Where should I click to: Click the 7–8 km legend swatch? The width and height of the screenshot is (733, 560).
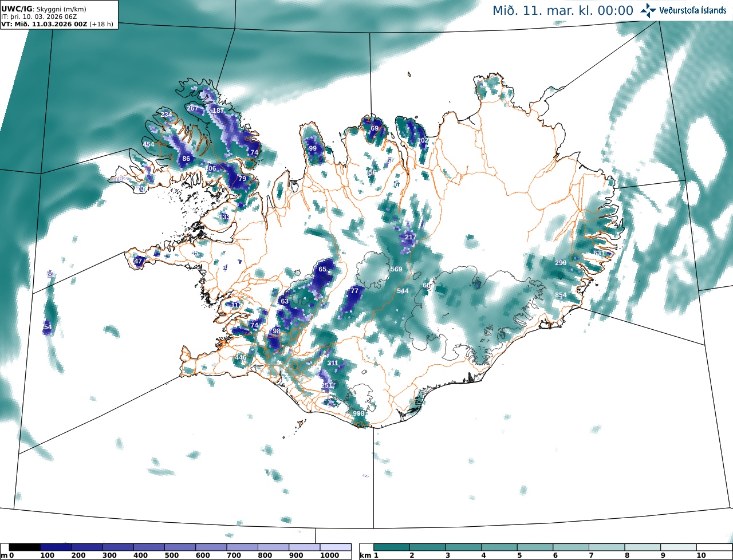click(607, 548)
